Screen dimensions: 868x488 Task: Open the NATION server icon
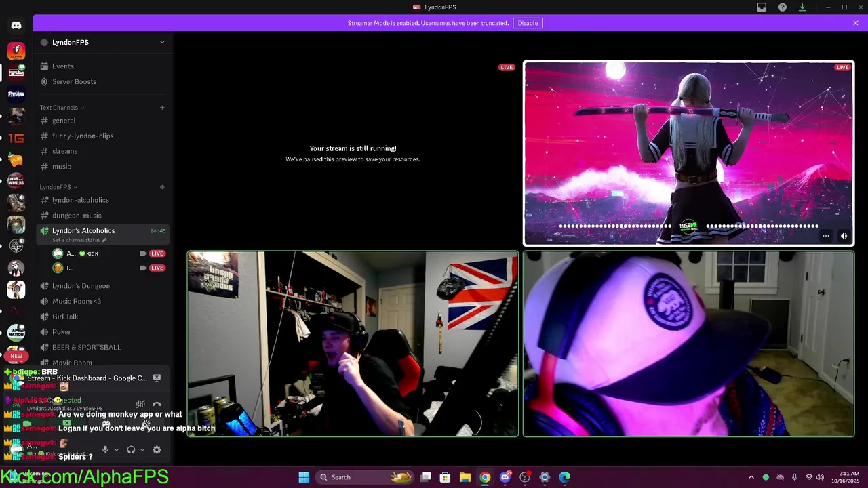[16, 333]
